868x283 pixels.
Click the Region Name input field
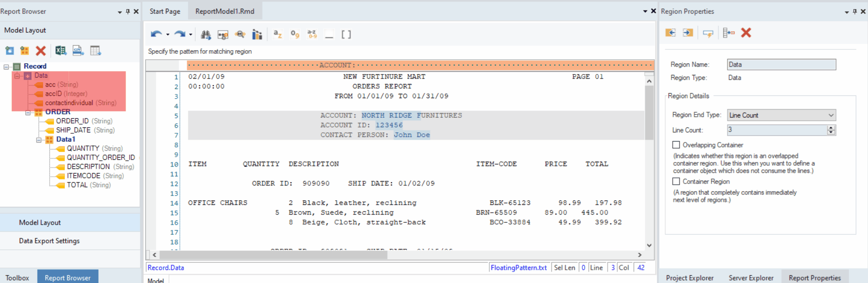(781, 64)
